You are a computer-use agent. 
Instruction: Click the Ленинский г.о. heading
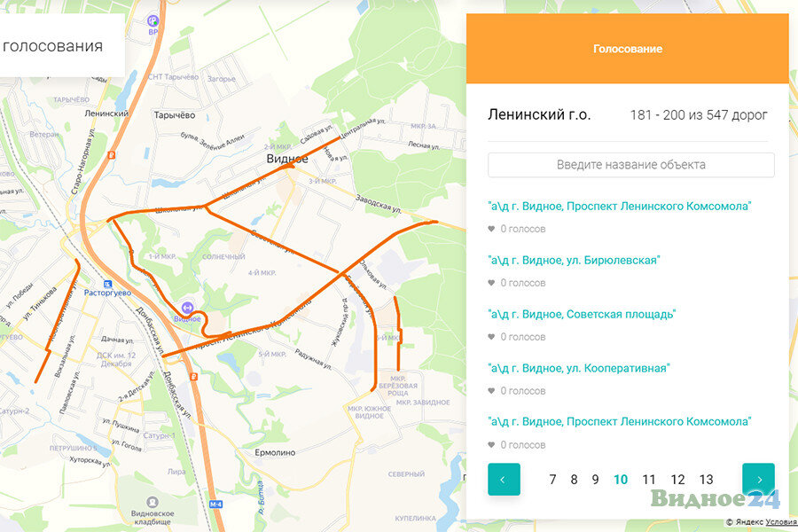tap(539, 114)
